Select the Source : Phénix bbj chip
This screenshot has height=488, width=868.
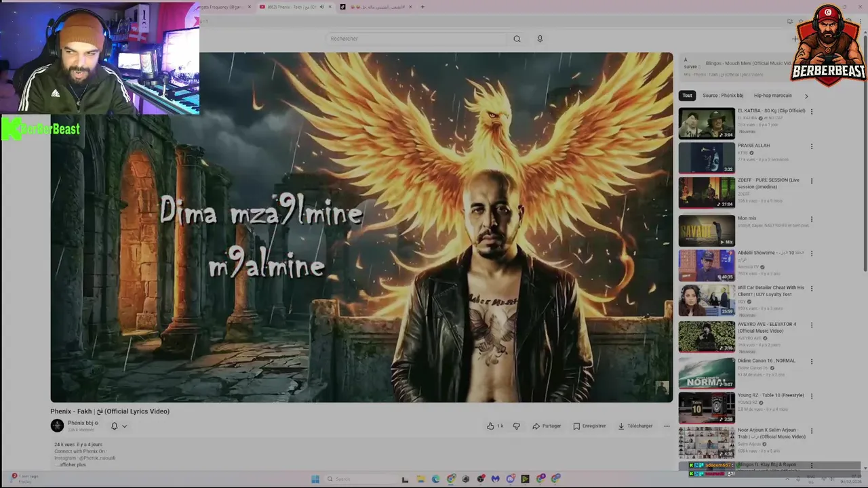point(723,96)
